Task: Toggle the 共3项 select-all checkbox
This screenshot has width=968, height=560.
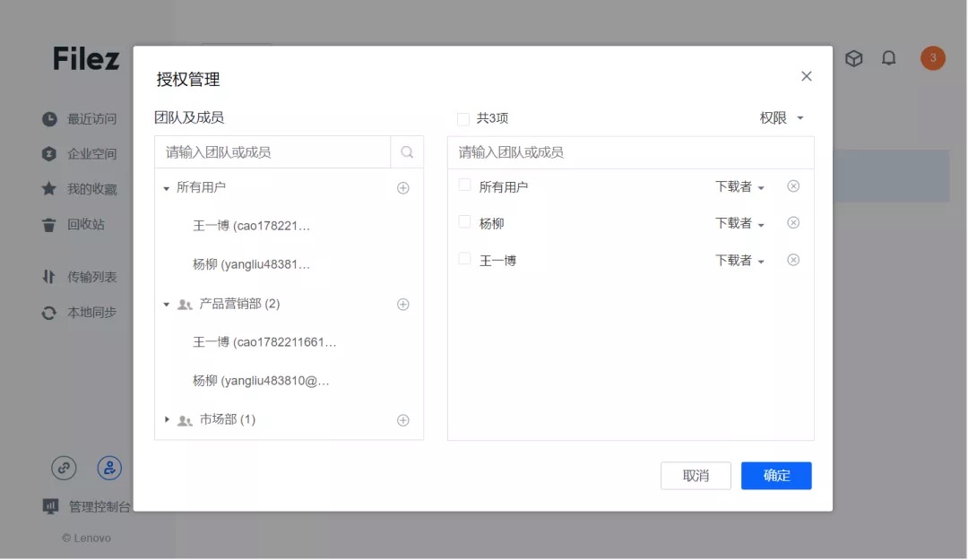Action: pyautogui.click(x=463, y=119)
